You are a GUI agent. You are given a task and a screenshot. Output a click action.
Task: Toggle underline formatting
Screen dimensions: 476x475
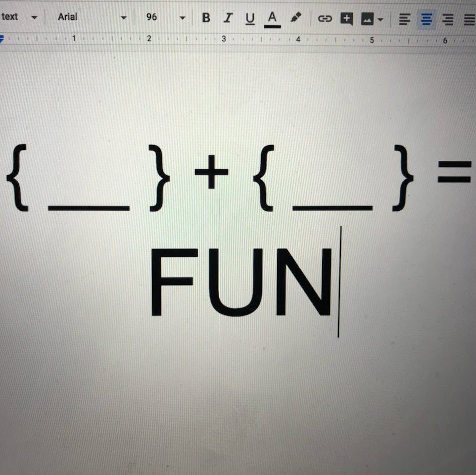tap(250, 19)
